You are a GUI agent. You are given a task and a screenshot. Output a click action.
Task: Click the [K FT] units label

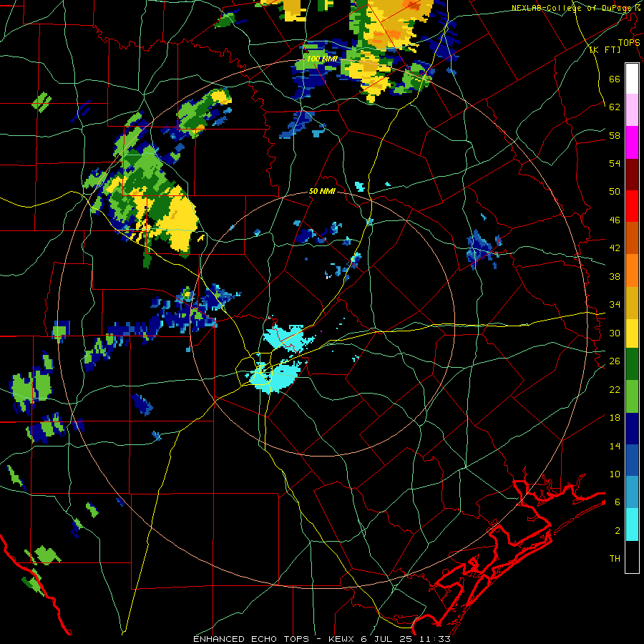click(x=605, y=49)
